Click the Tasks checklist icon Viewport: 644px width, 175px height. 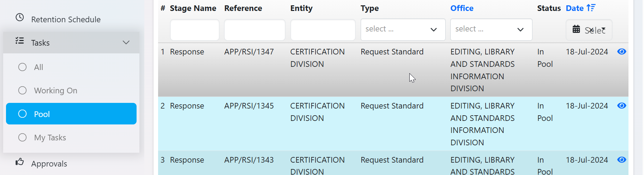pos(20,41)
